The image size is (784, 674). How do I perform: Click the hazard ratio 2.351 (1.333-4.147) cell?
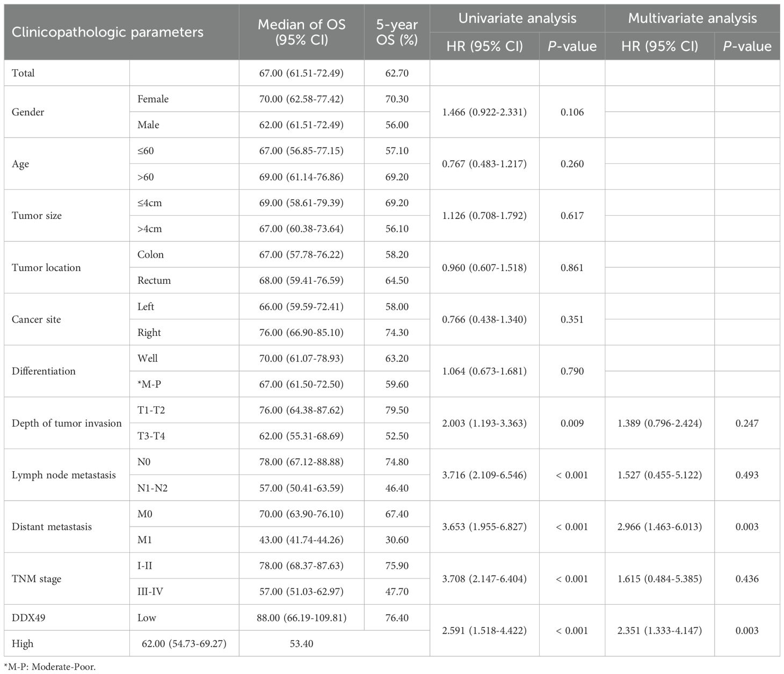point(659,631)
